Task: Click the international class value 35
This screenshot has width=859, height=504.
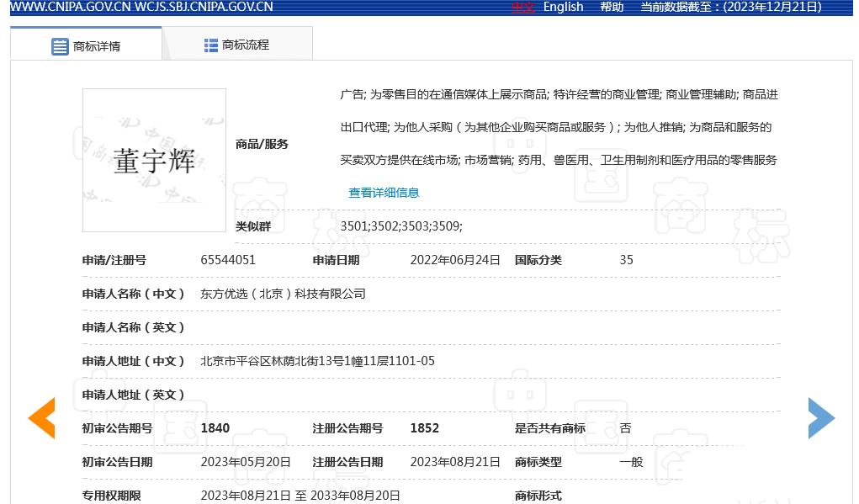Action: click(626, 260)
